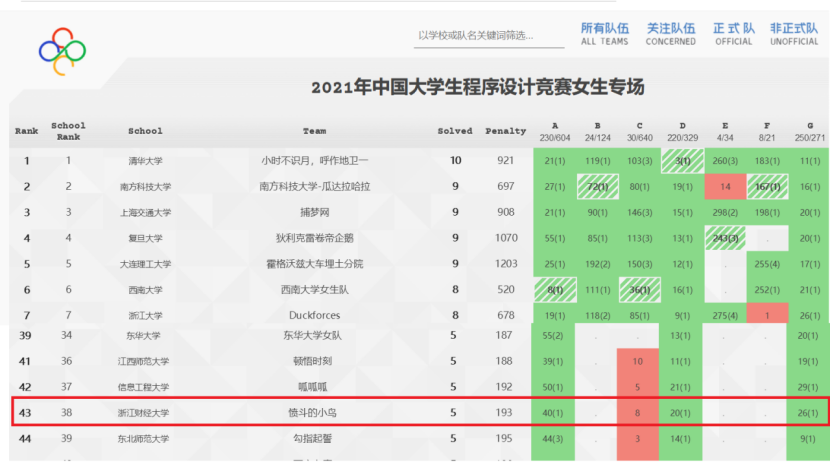Switch to the 所有队伍 ALL TEAMS tab
Viewport: 830px width, 466px height.
point(605,34)
